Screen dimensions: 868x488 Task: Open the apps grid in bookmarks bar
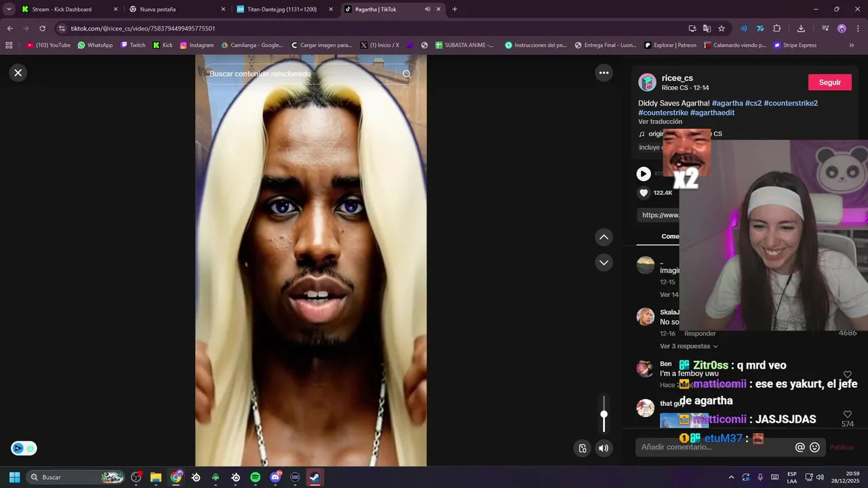click(x=9, y=45)
